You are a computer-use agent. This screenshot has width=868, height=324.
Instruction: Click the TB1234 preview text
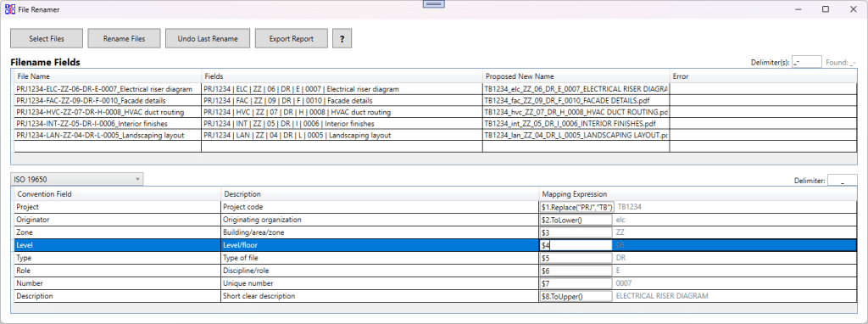630,207
